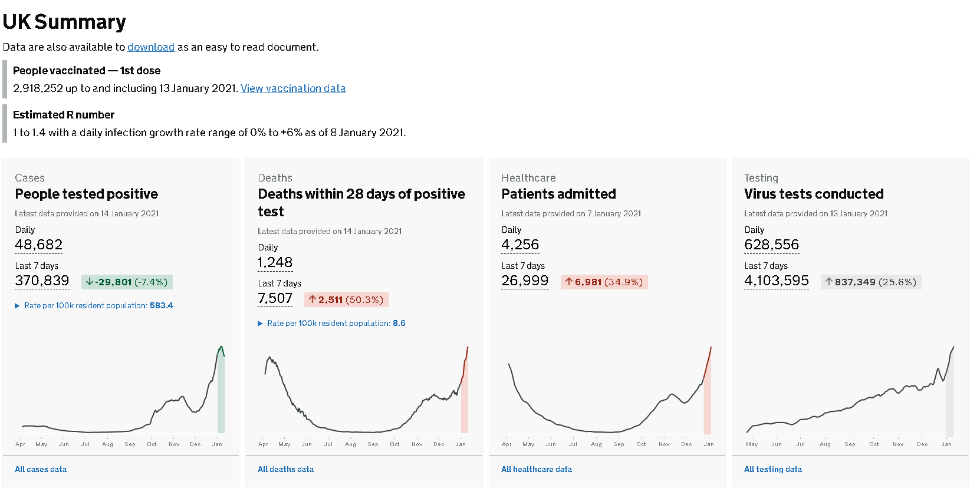The height and width of the screenshot is (488, 980).
Task: Go to All healthcare data
Action: click(537, 469)
